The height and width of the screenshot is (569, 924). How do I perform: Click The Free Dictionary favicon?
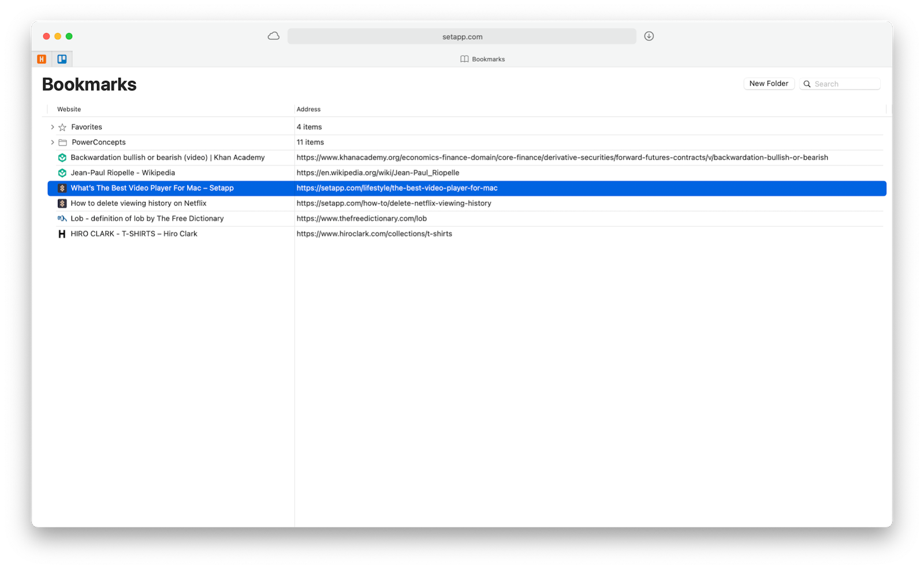point(62,219)
